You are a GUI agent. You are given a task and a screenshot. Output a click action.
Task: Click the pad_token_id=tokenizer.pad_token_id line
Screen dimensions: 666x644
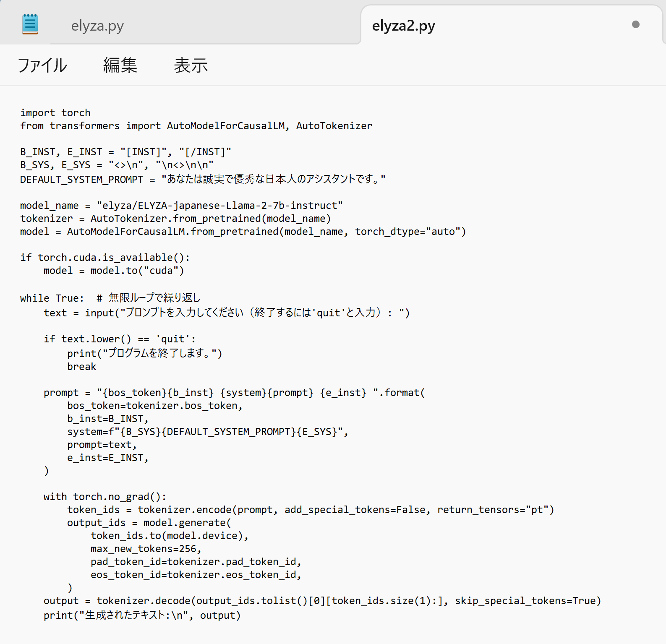pos(196,562)
